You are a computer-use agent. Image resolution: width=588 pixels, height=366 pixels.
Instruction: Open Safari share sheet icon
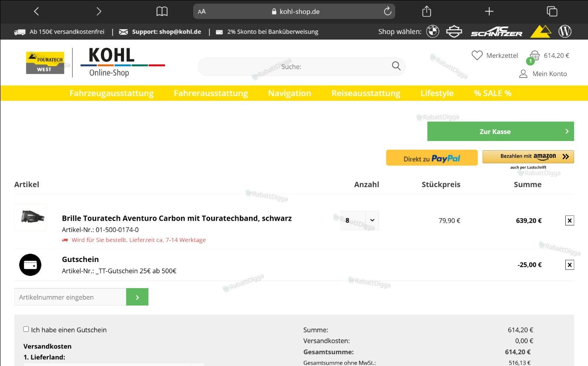click(427, 11)
